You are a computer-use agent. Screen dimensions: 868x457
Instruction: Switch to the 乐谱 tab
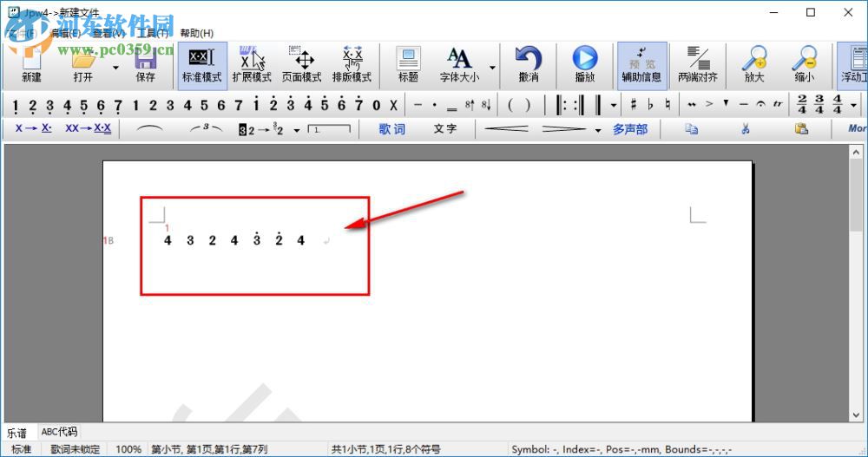pyautogui.click(x=16, y=433)
